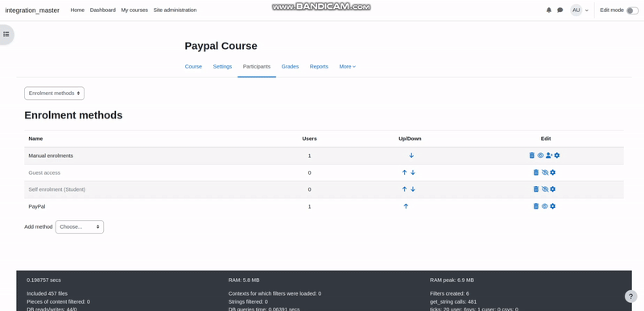Click the Guest access row name
The width and height of the screenshot is (644, 311).
coord(44,172)
